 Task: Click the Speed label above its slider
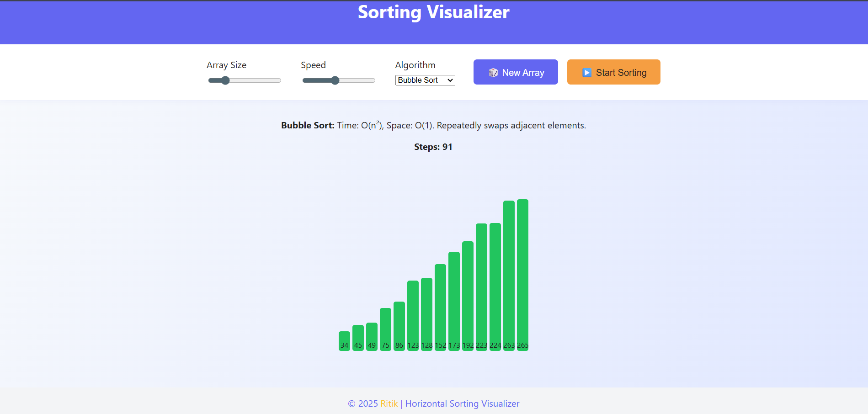click(313, 65)
